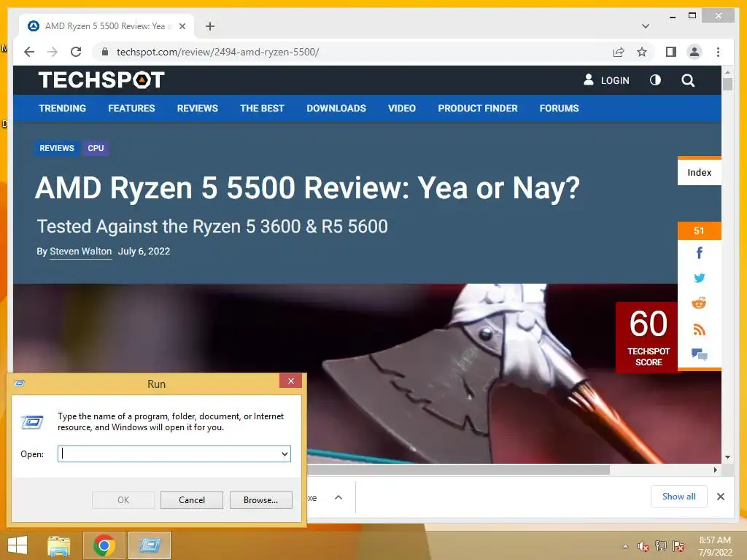
Task: Click the Chrome forward arrow
Action: [x=53, y=52]
